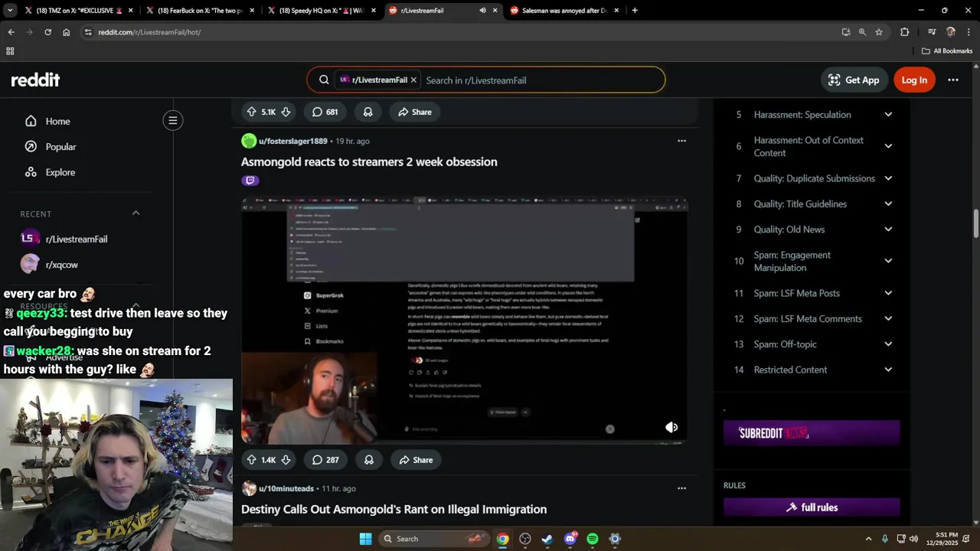The height and width of the screenshot is (551, 980).
Task: Click the Get App button
Action: (854, 80)
